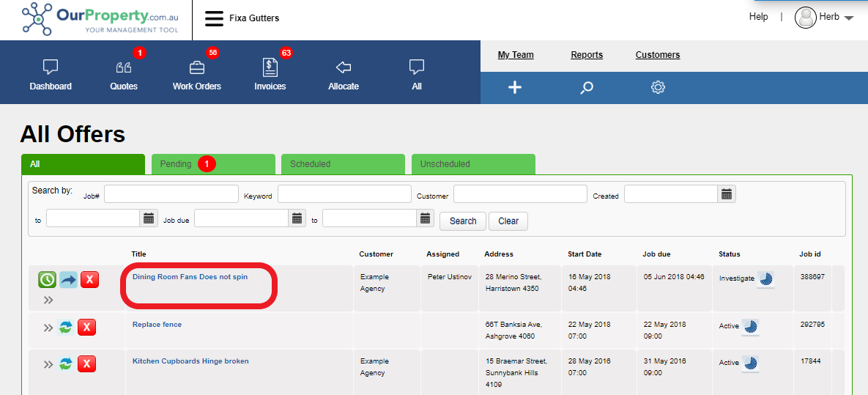Click the Start Date column header
This screenshot has width=868, height=395.
point(585,254)
